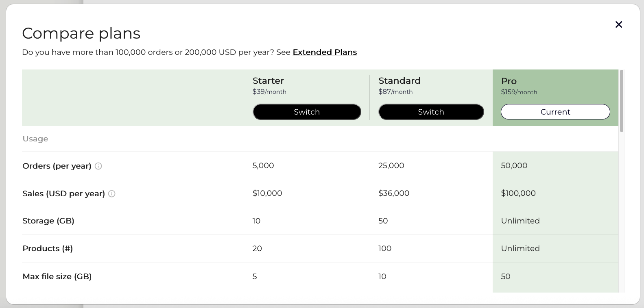644x308 pixels.
Task: Select the Pro plan heading
Action: point(509,81)
